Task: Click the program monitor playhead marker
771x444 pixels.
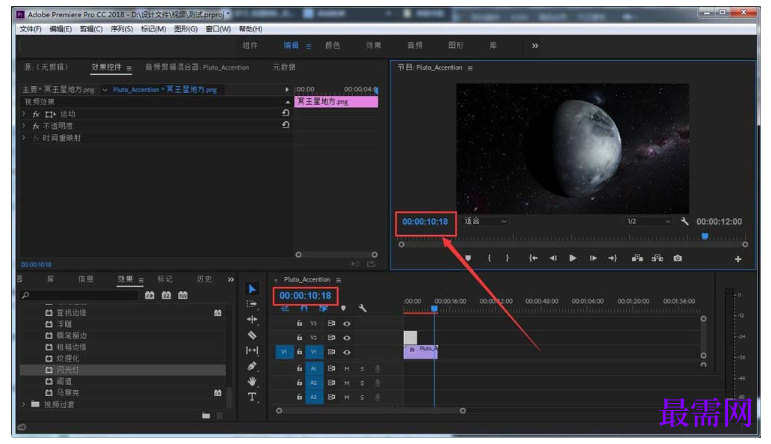Action: 705,237
